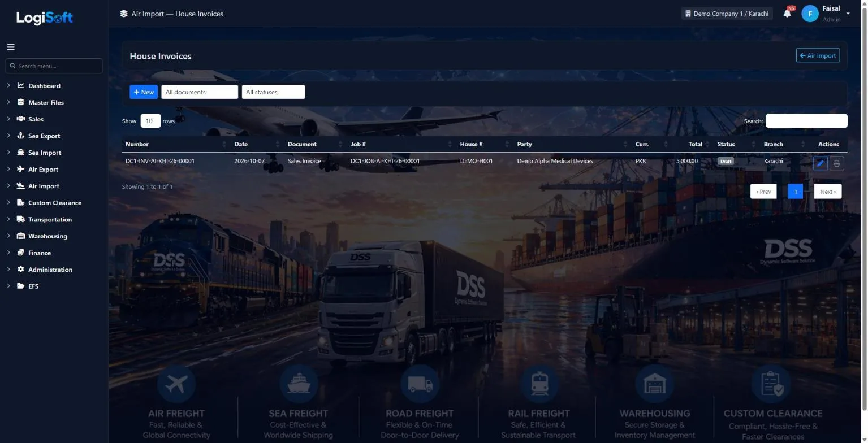The height and width of the screenshot is (443, 868).
Task: Open the Transportation menu item
Action: click(50, 219)
